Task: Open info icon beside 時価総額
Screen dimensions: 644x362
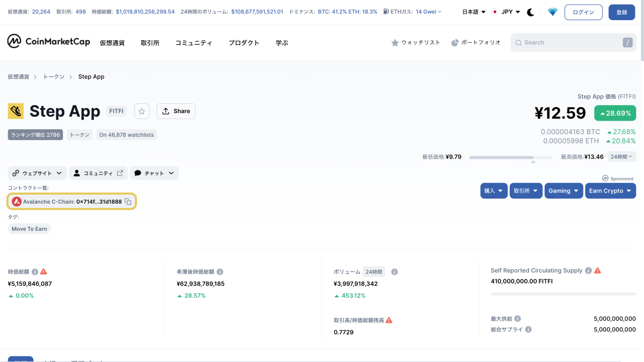Action: click(35, 271)
